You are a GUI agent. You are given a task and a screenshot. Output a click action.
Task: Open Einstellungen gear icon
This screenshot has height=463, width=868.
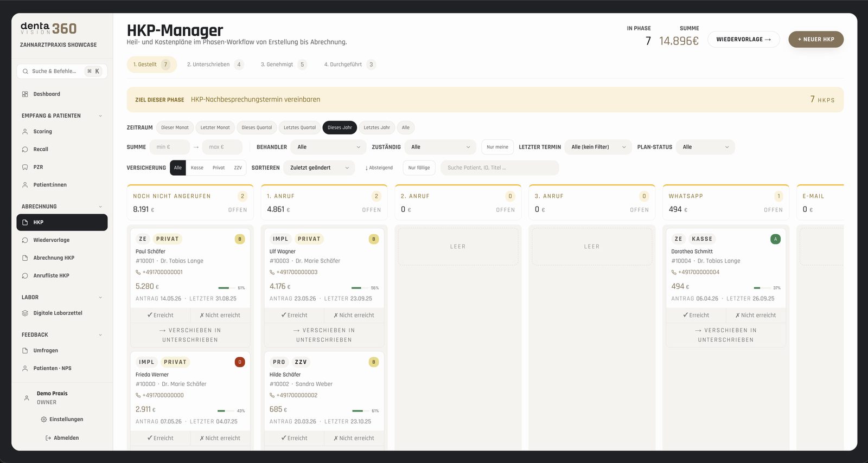click(x=44, y=420)
